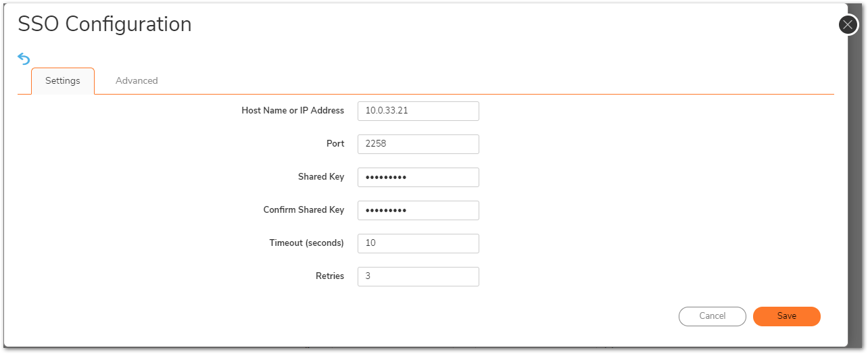Click the 'SSO Configuration' dialog title
868x354 pixels.
[x=105, y=24]
